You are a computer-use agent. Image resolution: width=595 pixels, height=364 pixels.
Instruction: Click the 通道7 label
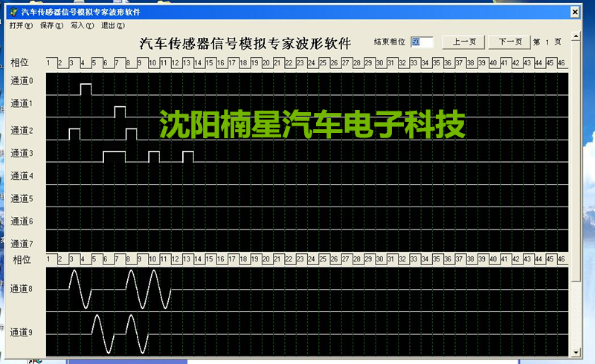(22, 244)
